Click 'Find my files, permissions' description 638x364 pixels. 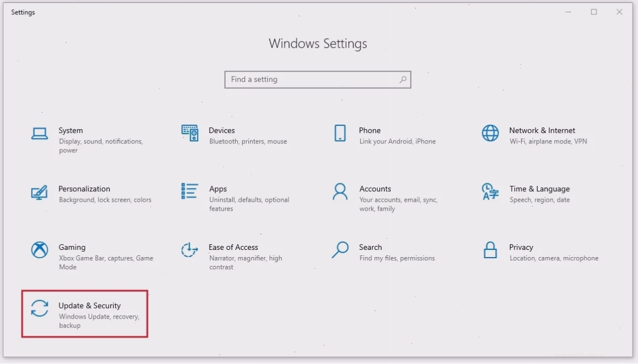(x=397, y=258)
